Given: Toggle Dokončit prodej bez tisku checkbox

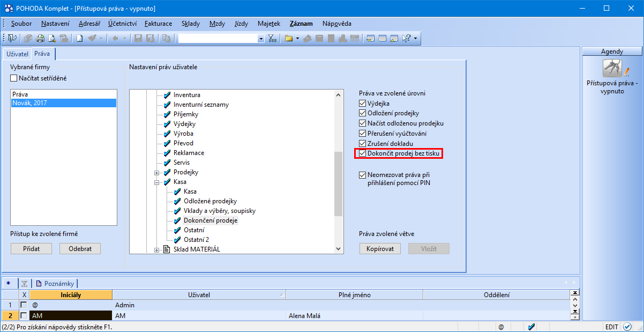Looking at the screenshot, I should pos(363,154).
